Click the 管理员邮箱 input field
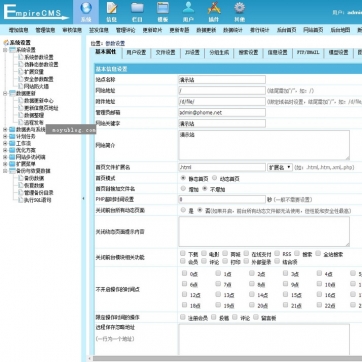The image size is (362, 362). 222,112
